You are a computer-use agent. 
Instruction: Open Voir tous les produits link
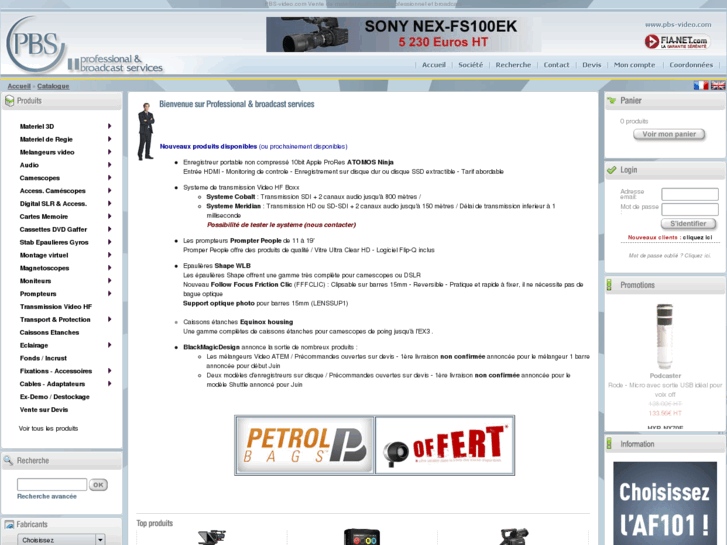pyautogui.click(x=48, y=429)
